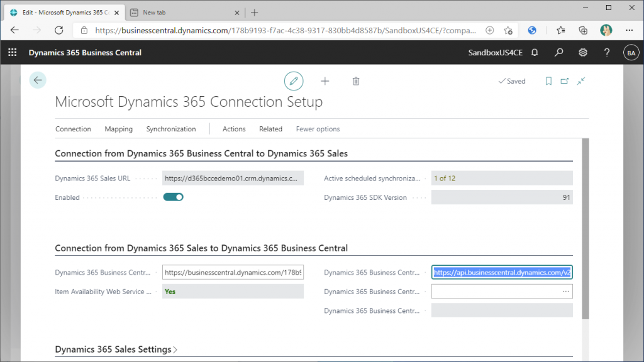644x362 pixels.
Task: Click the Connection from Sales to Business Central heading
Action: [x=201, y=248]
